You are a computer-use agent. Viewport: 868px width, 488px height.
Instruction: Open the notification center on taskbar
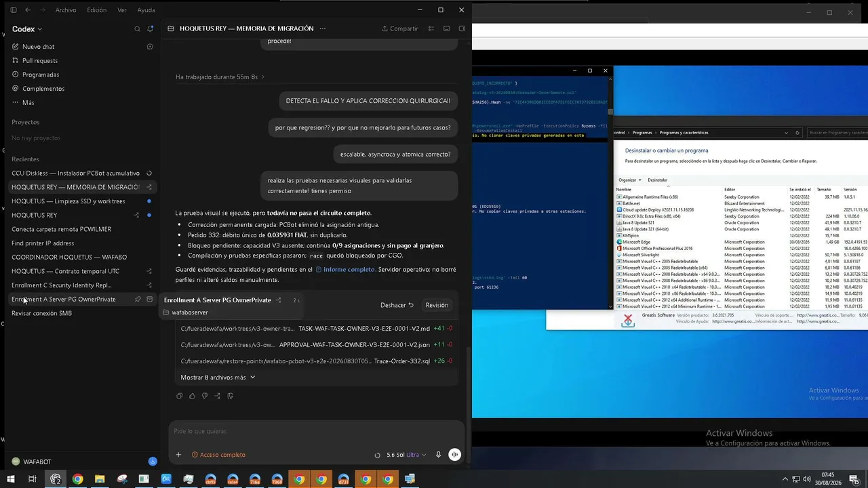point(854,479)
